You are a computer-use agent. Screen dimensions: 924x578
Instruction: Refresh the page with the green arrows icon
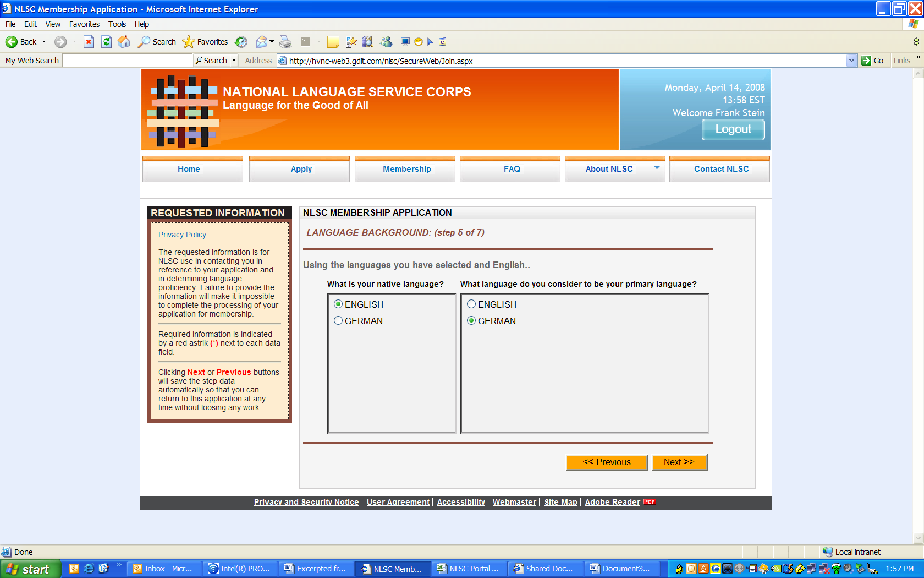(x=107, y=42)
